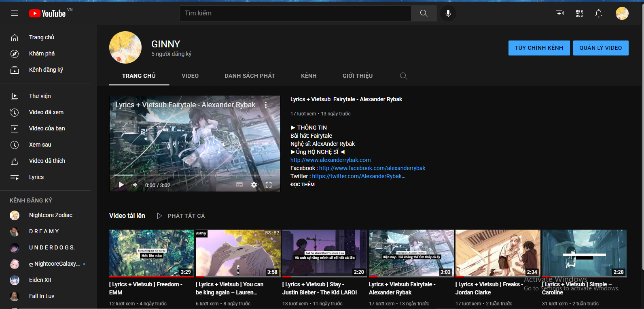Open Kênh đăng ký in sidebar
Image resolution: width=644 pixels, height=309 pixels.
[x=45, y=70]
